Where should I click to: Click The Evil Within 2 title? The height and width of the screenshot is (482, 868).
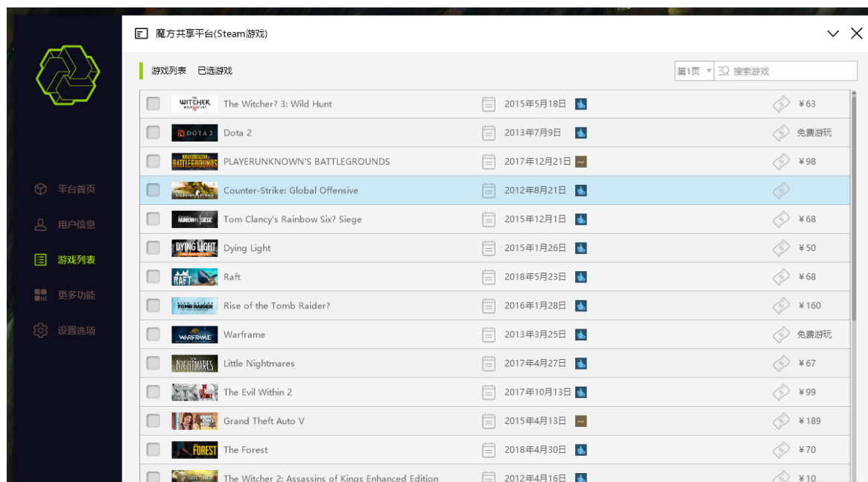click(257, 393)
